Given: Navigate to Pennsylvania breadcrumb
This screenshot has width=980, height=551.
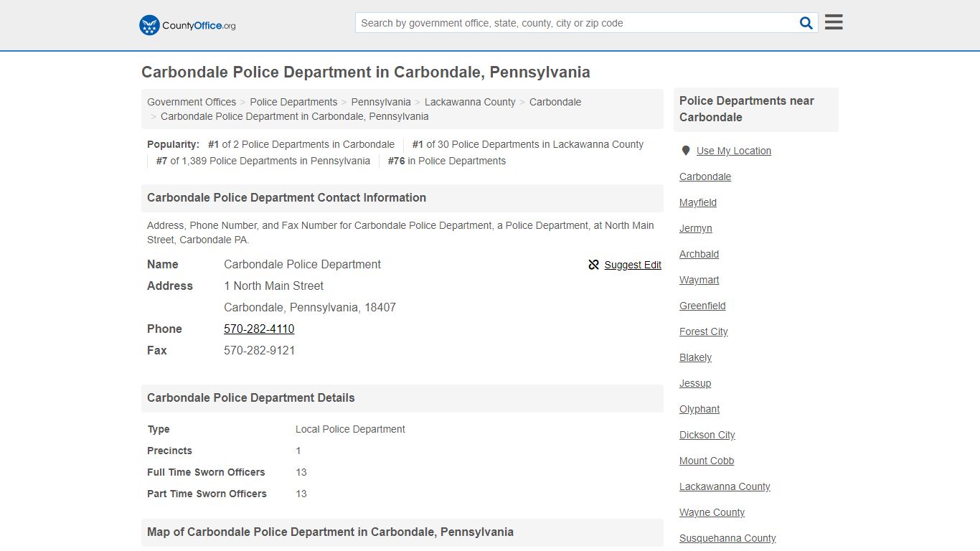Looking at the screenshot, I should (x=381, y=102).
